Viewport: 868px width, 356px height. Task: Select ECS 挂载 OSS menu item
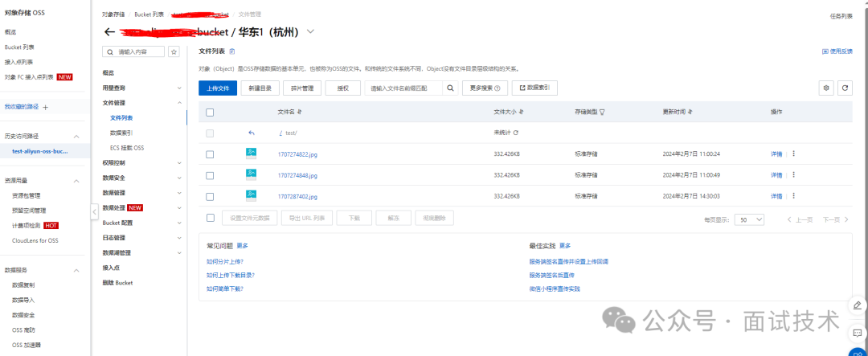coord(127,148)
